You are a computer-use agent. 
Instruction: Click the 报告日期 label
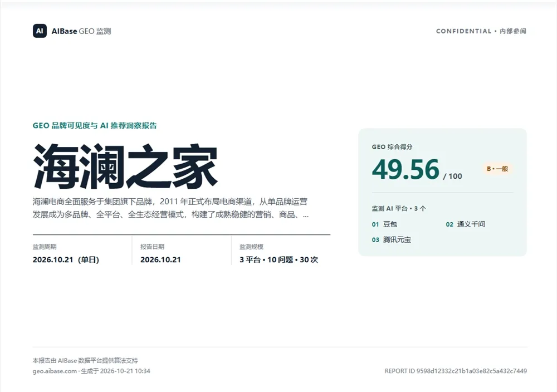coord(152,247)
